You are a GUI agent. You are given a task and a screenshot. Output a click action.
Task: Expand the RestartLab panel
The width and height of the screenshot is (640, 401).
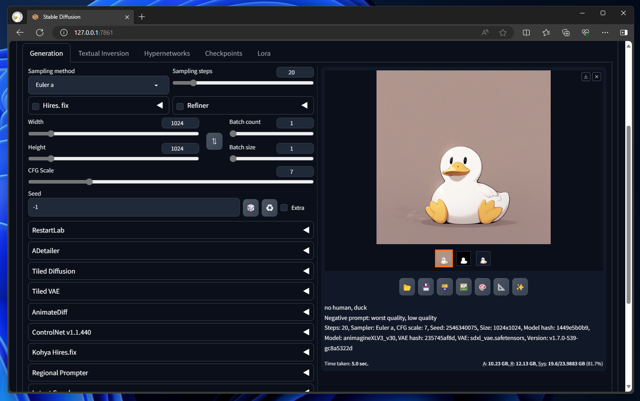[x=171, y=230]
